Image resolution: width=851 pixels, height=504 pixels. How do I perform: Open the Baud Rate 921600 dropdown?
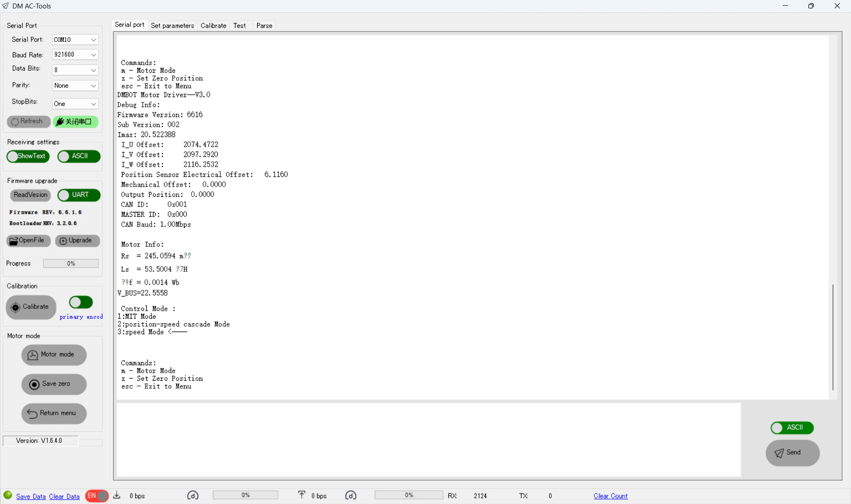75,55
